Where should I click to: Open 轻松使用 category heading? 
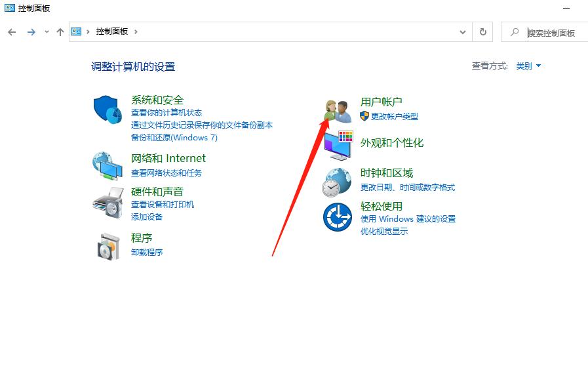point(382,206)
